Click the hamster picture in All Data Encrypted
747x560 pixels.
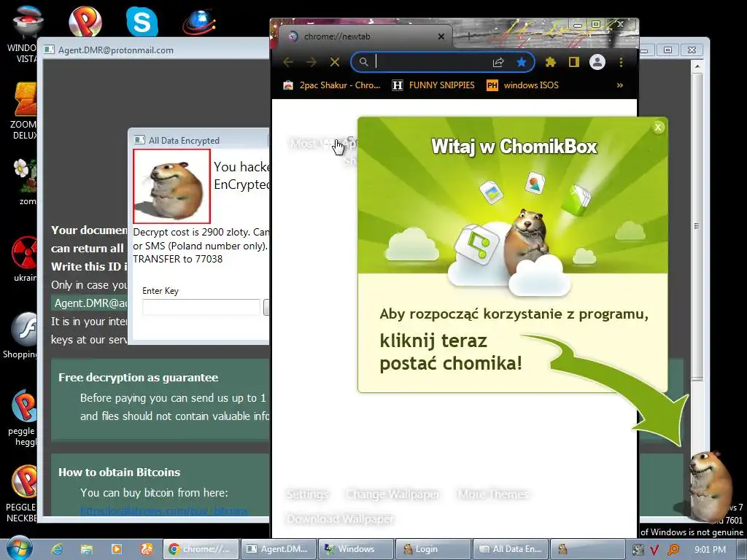click(x=172, y=186)
